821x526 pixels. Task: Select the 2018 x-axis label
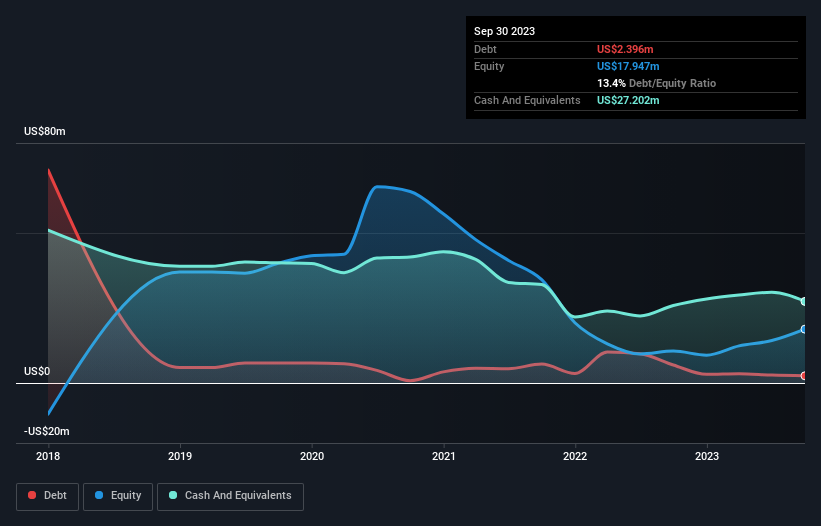48,456
